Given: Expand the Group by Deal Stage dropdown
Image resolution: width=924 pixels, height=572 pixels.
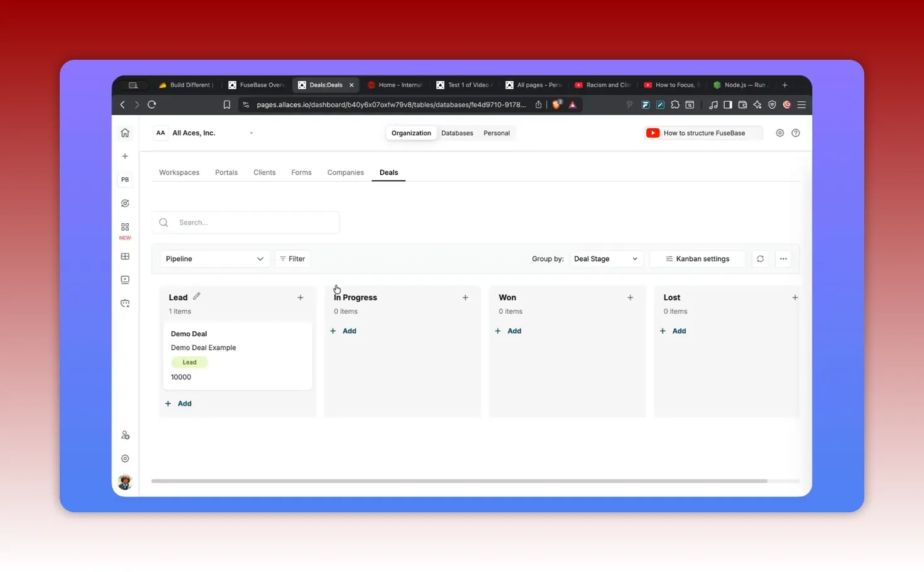Looking at the screenshot, I should point(605,258).
